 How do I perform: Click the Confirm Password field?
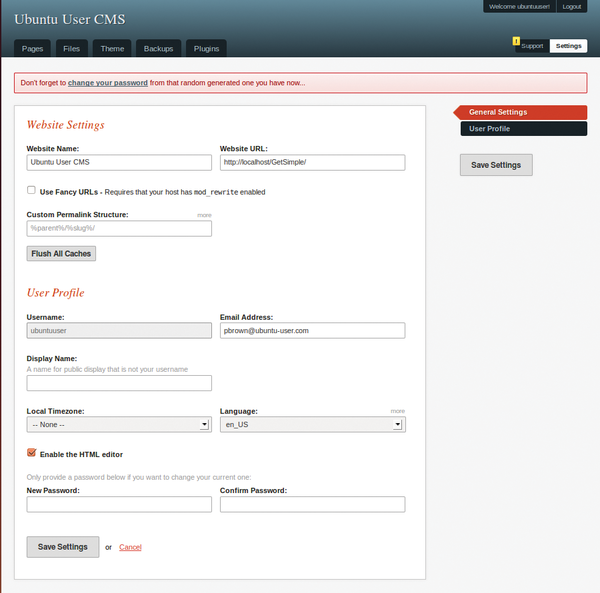point(312,504)
